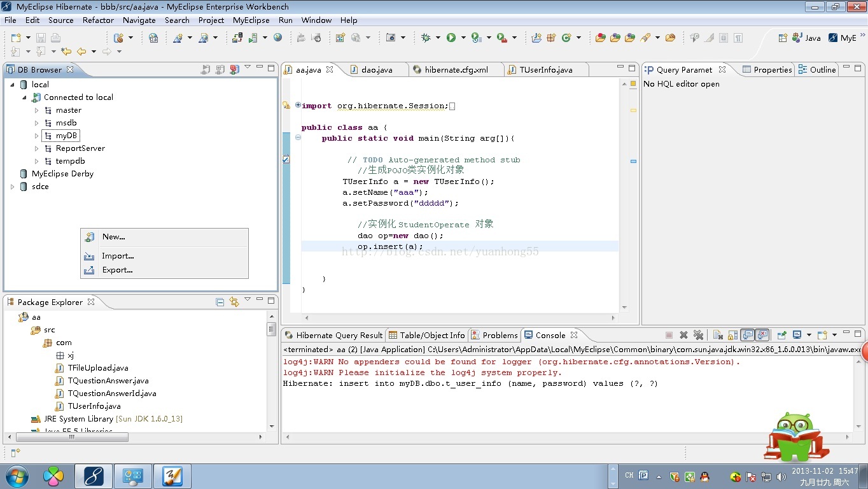868x489 pixels.
Task: Click the screenshot capture camera icon
Action: [391, 38]
